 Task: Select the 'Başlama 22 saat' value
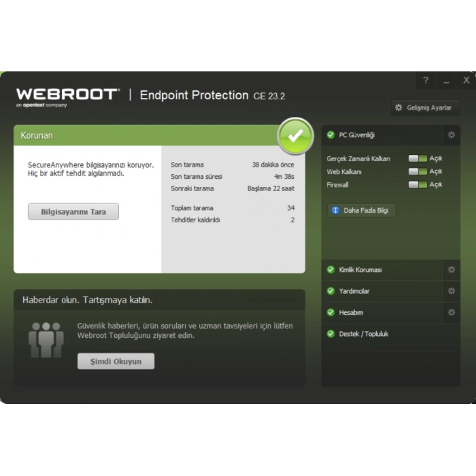pos(271,188)
